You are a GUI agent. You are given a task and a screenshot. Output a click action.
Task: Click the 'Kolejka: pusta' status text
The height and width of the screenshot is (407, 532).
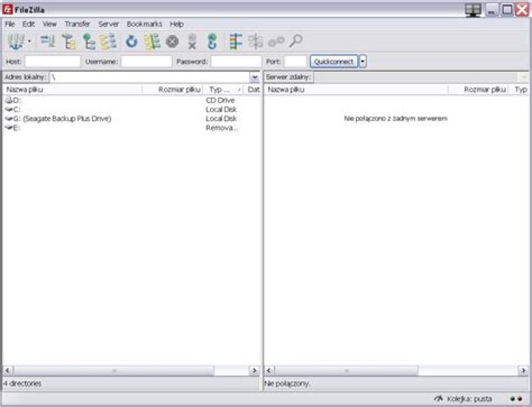coord(469,399)
